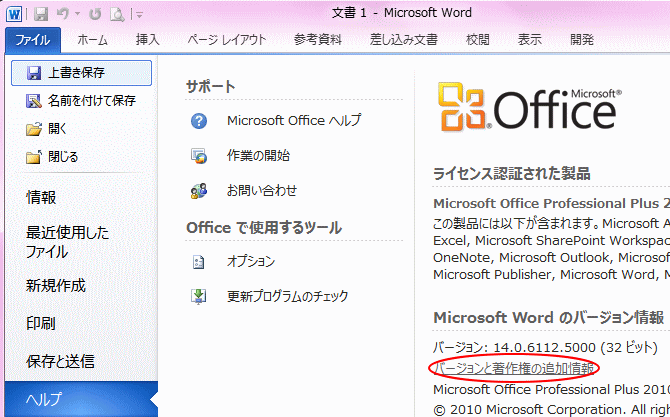This screenshot has height=417, width=670.
Task: Switch to the 表示 tab
Action: pos(529,40)
